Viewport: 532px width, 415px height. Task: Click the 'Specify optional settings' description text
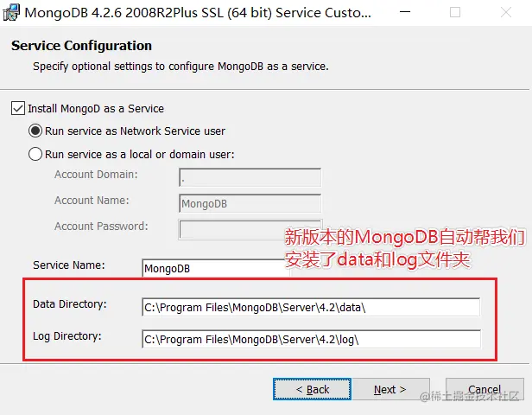pyautogui.click(x=180, y=67)
